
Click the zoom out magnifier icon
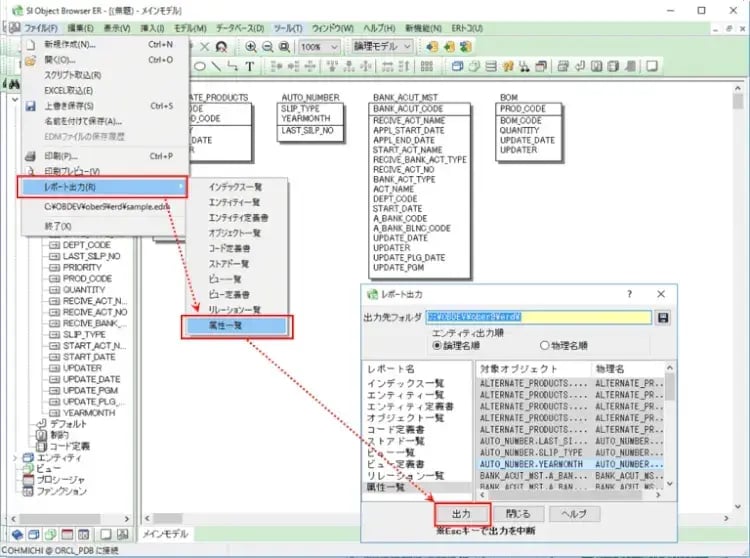pos(267,47)
